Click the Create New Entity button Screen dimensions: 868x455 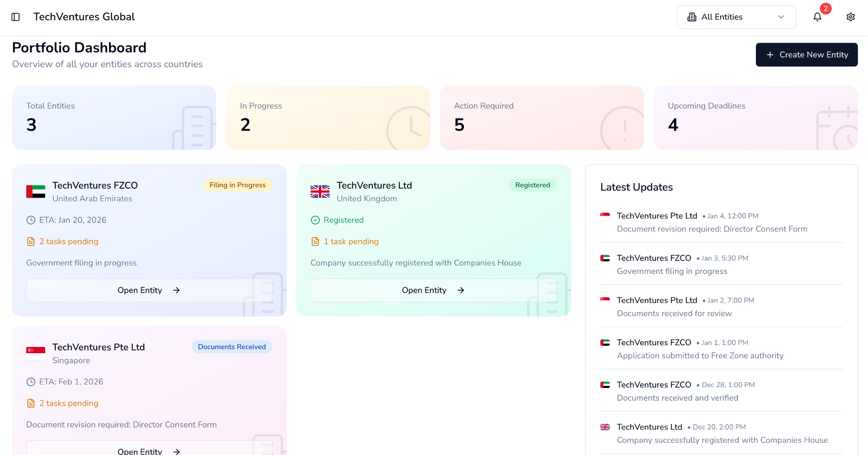tap(807, 55)
